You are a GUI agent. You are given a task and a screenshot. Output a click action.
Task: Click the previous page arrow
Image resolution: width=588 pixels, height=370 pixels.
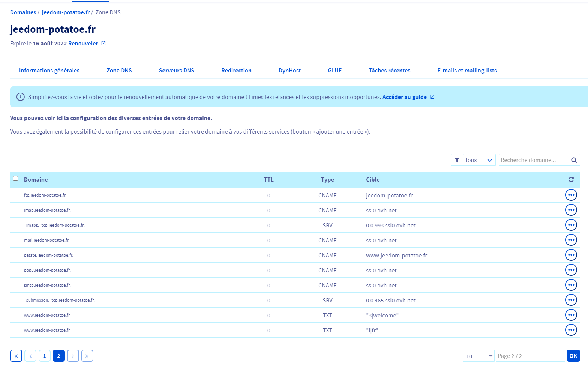[x=30, y=356]
